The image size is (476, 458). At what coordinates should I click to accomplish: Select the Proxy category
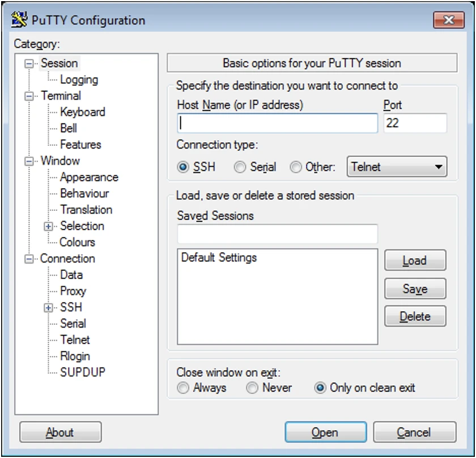(x=73, y=291)
